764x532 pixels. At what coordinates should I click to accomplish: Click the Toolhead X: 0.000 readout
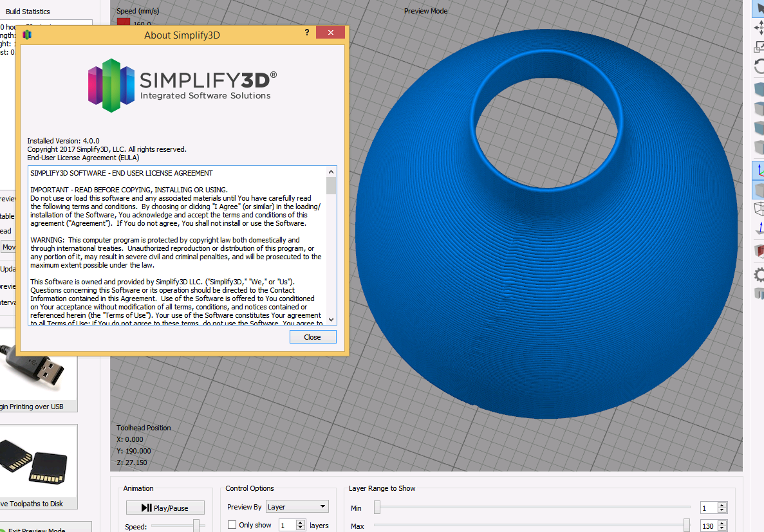130,439
